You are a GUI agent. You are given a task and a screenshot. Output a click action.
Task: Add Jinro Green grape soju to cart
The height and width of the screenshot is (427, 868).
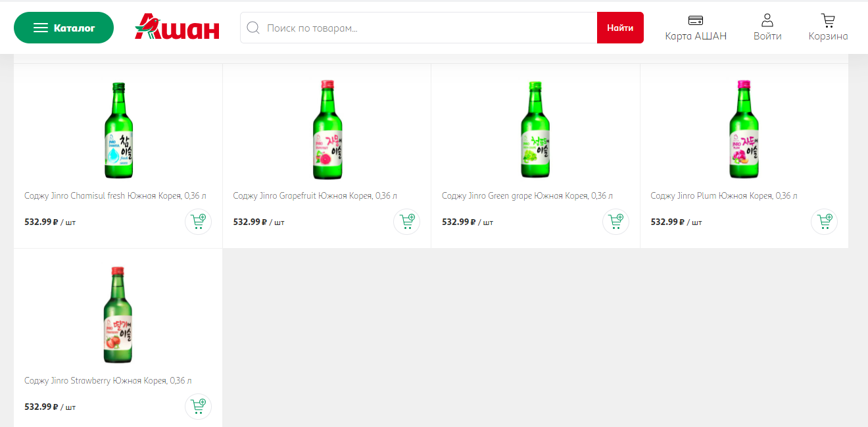pyautogui.click(x=615, y=222)
